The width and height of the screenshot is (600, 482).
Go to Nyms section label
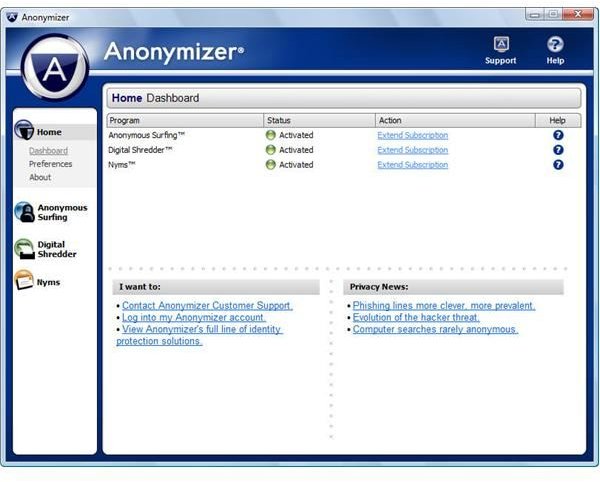(48, 283)
